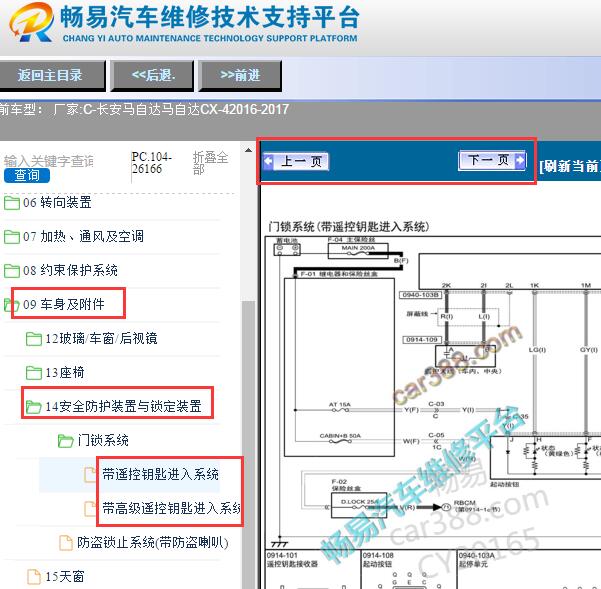Go forward with the >>前进 button
Viewport: 601px width, 589px height.
(x=240, y=75)
